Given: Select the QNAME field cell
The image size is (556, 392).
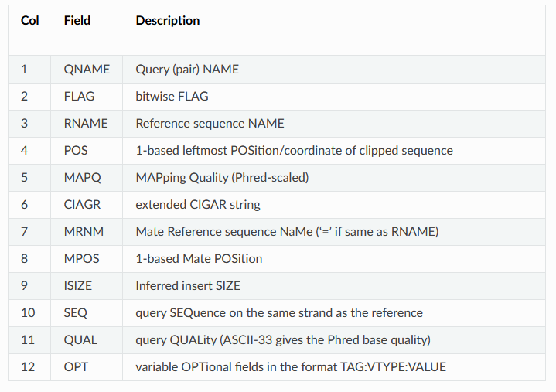Looking at the screenshot, I should point(87,69).
